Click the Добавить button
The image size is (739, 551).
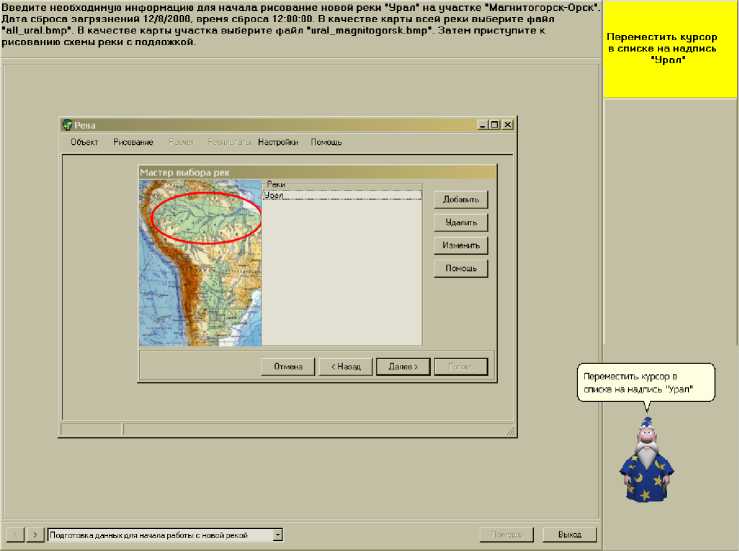[x=460, y=199]
